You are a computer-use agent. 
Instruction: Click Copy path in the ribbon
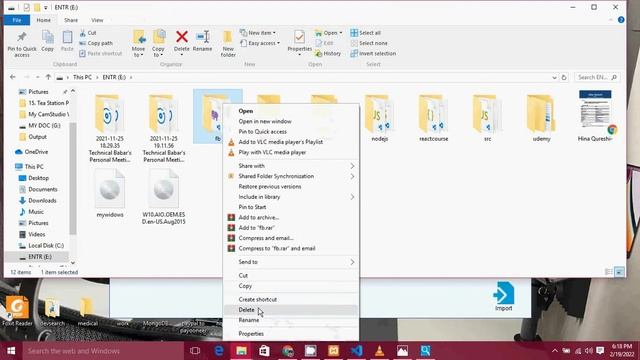(x=96, y=43)
